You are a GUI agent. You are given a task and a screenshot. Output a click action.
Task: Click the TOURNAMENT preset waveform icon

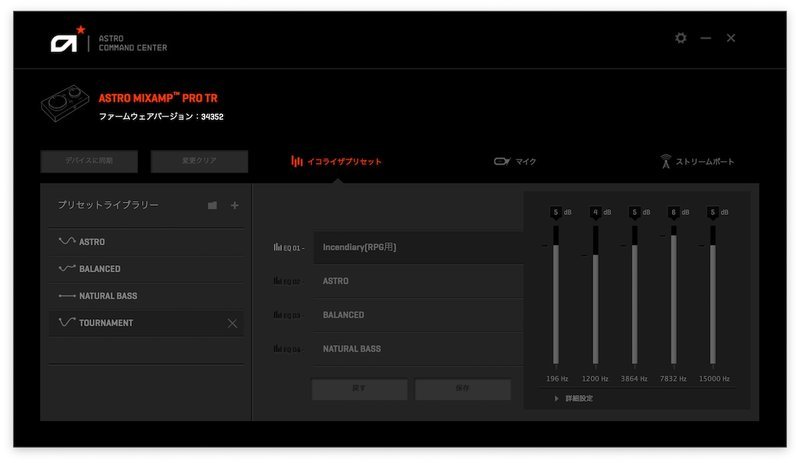click(67, 322)
